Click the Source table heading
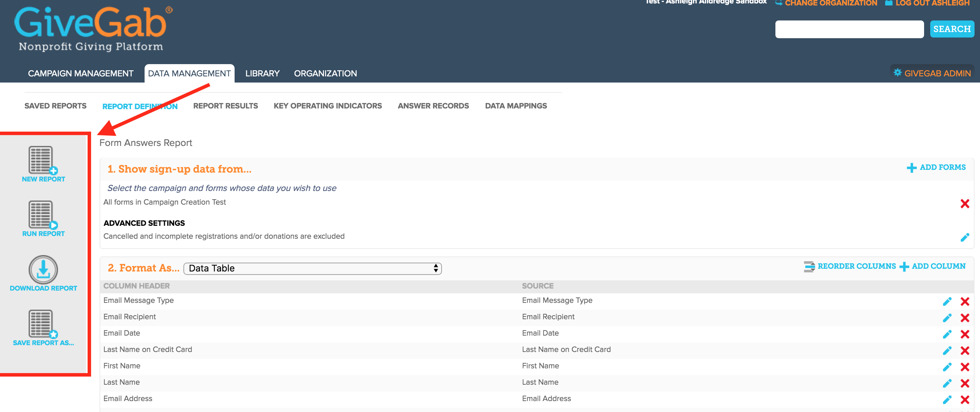980x412 pixels. (537, 286)
